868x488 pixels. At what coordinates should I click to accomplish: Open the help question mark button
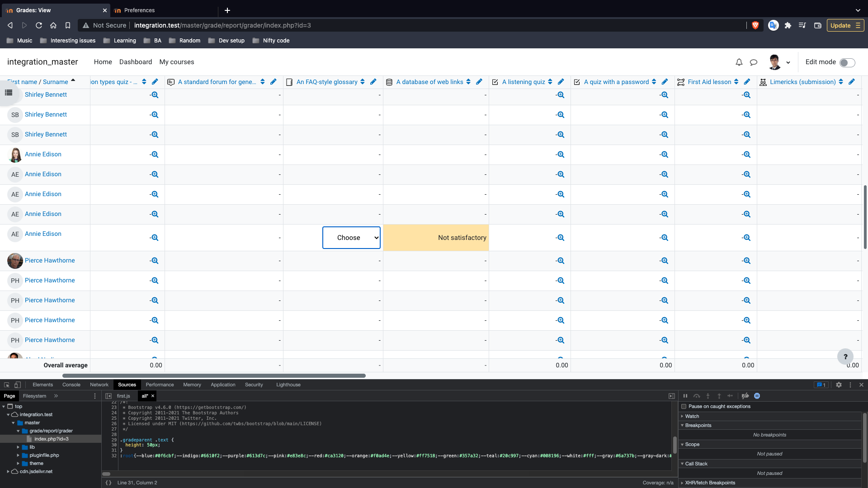click(x=845, y=357)
